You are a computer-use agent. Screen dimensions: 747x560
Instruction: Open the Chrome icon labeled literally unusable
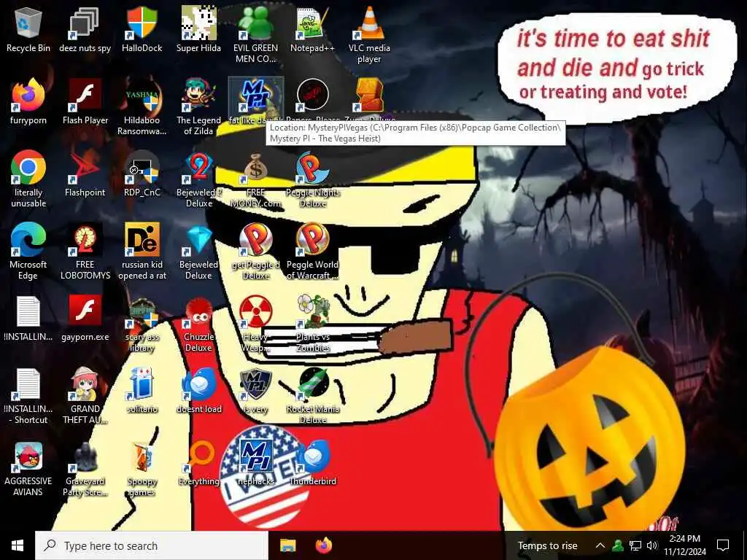28,179
